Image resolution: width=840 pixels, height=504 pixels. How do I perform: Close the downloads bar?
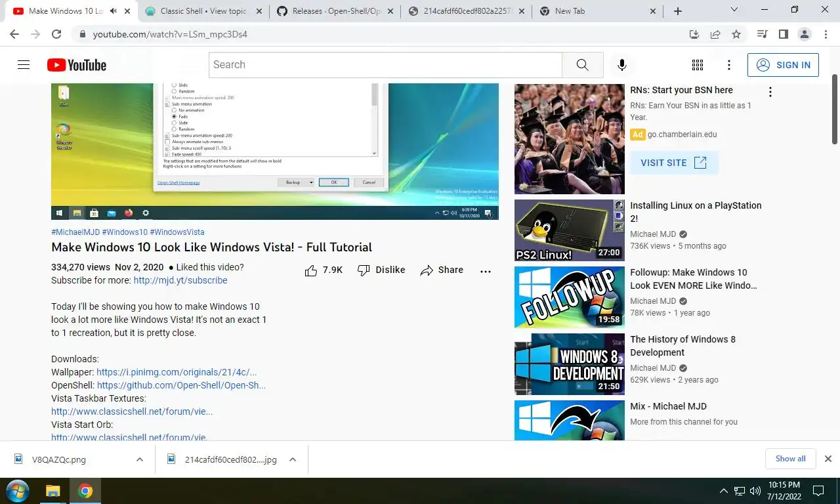pyautogui.click(x=828, y=459)
